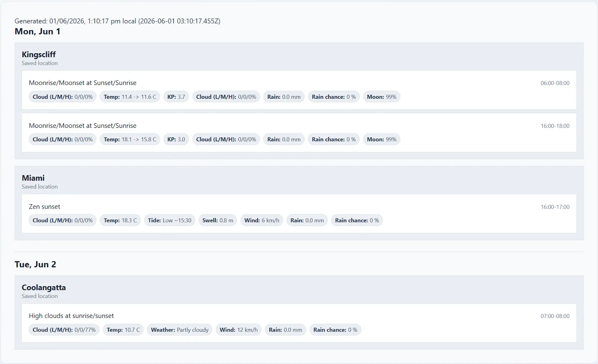Viewport: 598px width, 364px height.
Task: Click Cloud 0/0/0% chip in Zen sunset card
Action: point(62,220)
